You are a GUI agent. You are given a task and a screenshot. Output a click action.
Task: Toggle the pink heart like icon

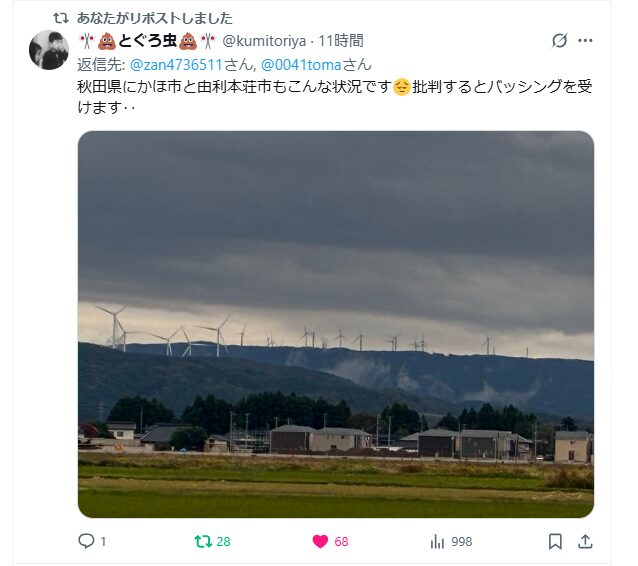(320, 542)
